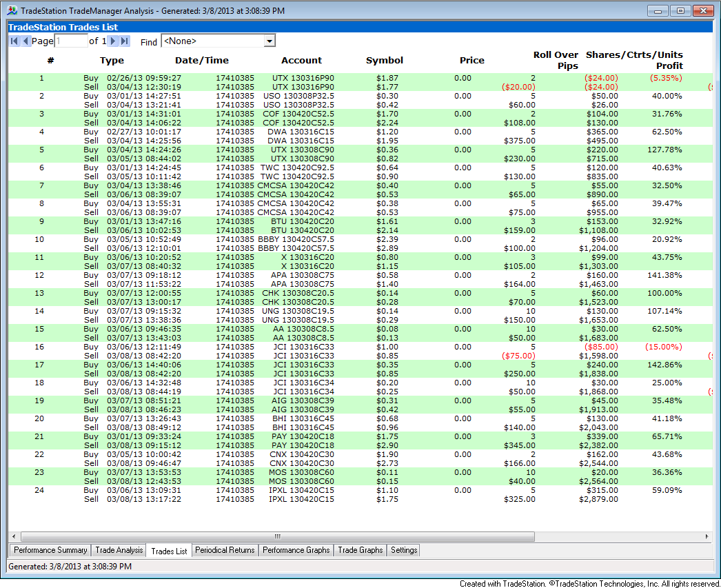Select APA 130308C75 in the Buy row
This screenshot has height=588, width=721.
pos(303,275)
